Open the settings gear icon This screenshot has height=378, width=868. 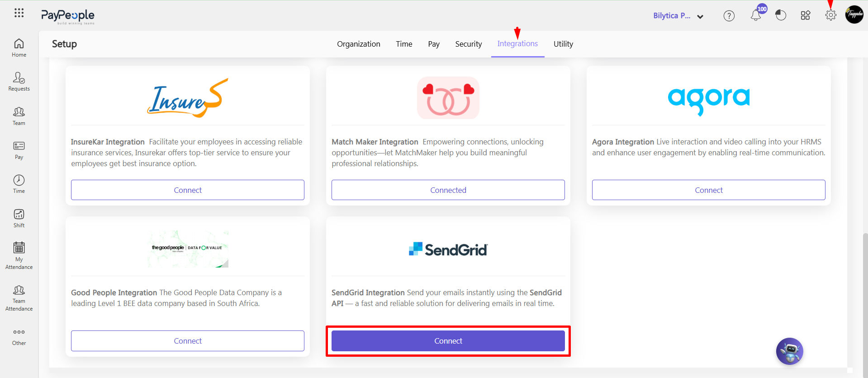(830, 15)
